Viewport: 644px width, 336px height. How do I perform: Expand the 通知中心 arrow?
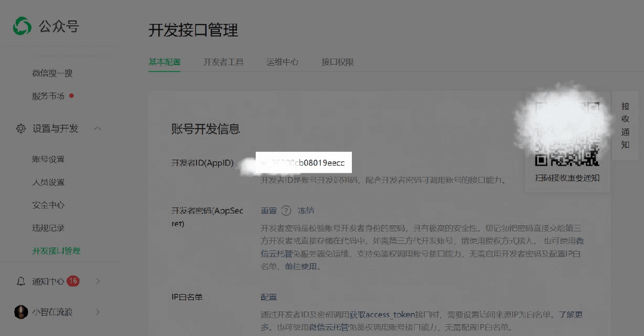[x=98, y=282]
